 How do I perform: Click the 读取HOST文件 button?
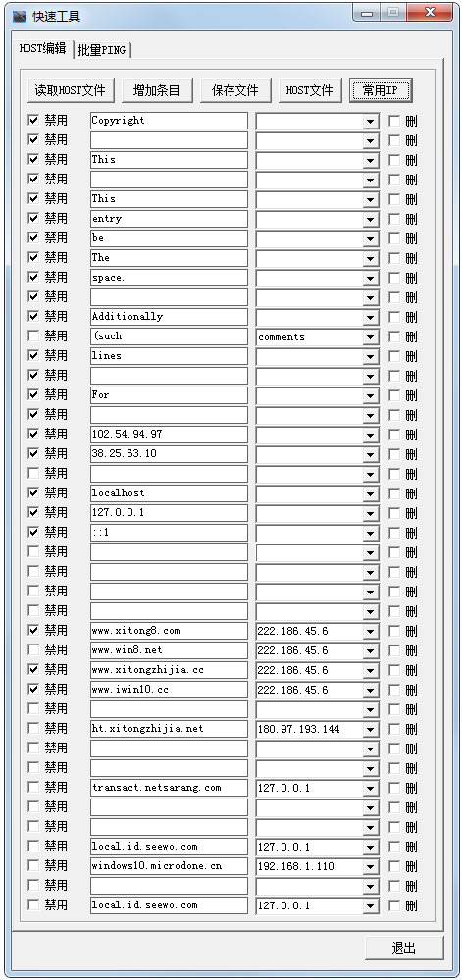coord(71,90)
